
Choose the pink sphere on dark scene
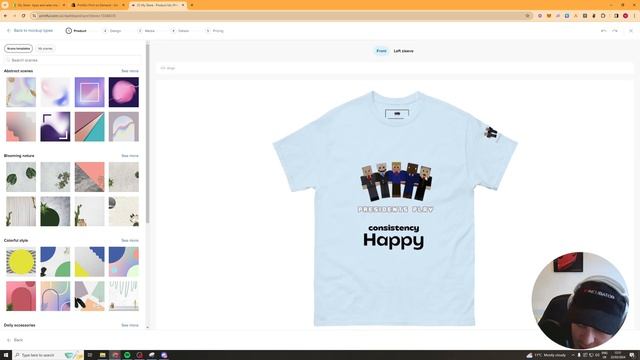pyautogui.click(x=124, y=92)
